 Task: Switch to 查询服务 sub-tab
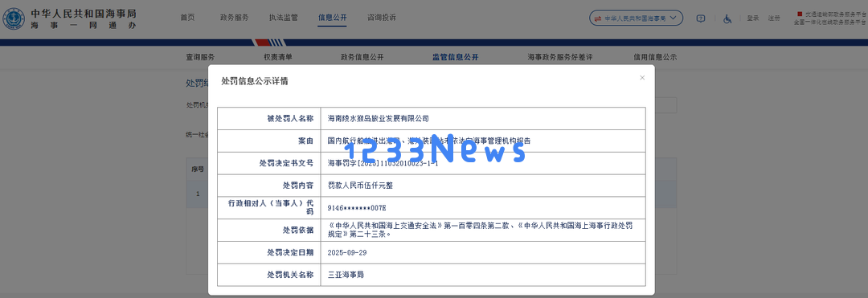pyautogui.click(x=200, y=57)
